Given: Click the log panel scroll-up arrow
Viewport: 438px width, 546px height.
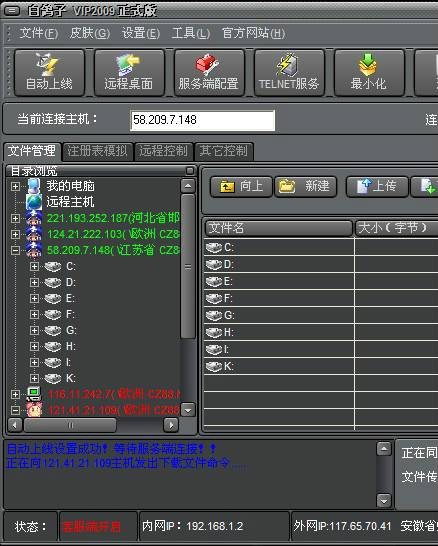Looking at the screenshot, I should coord(384,449).
